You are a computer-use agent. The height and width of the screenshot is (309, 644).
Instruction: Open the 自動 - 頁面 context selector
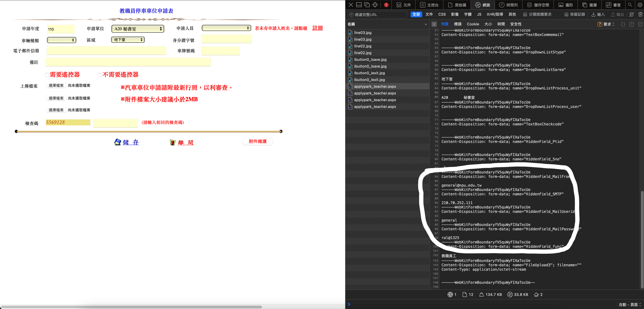(x=630, y=304)
